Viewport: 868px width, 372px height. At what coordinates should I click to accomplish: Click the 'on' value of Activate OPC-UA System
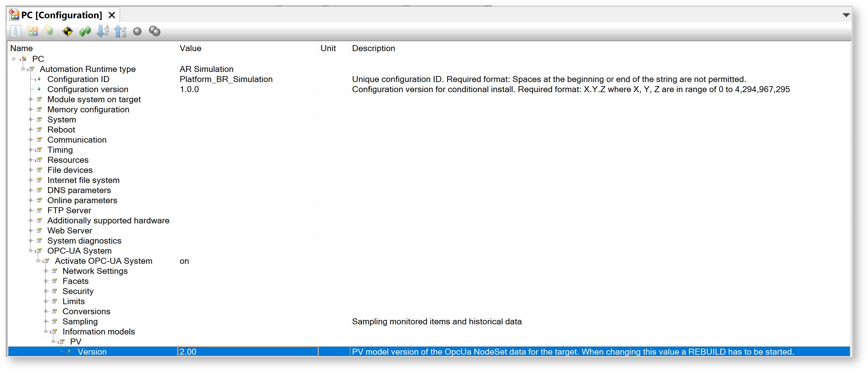184,261
